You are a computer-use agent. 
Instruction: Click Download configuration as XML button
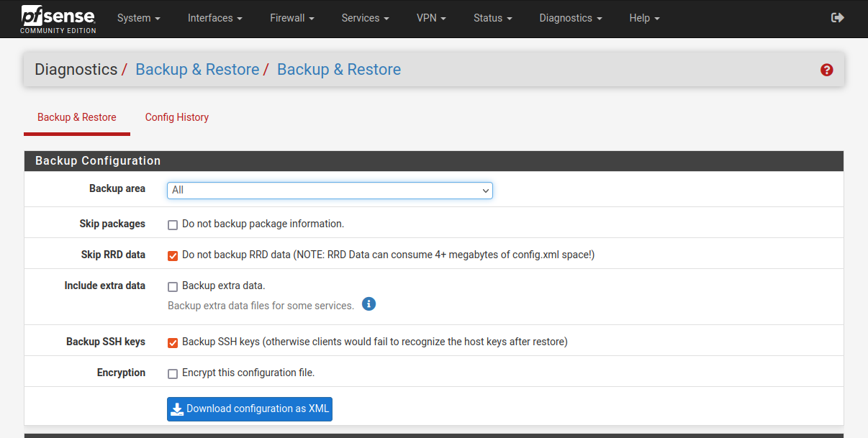[x=250, y=409]
